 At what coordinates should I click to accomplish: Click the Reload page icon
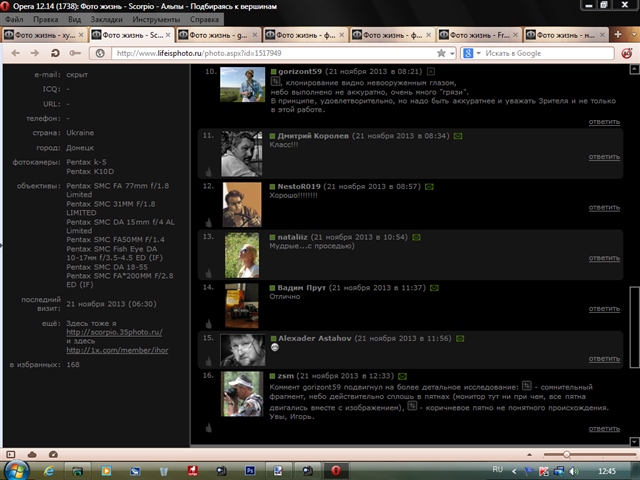click(56, 53)
